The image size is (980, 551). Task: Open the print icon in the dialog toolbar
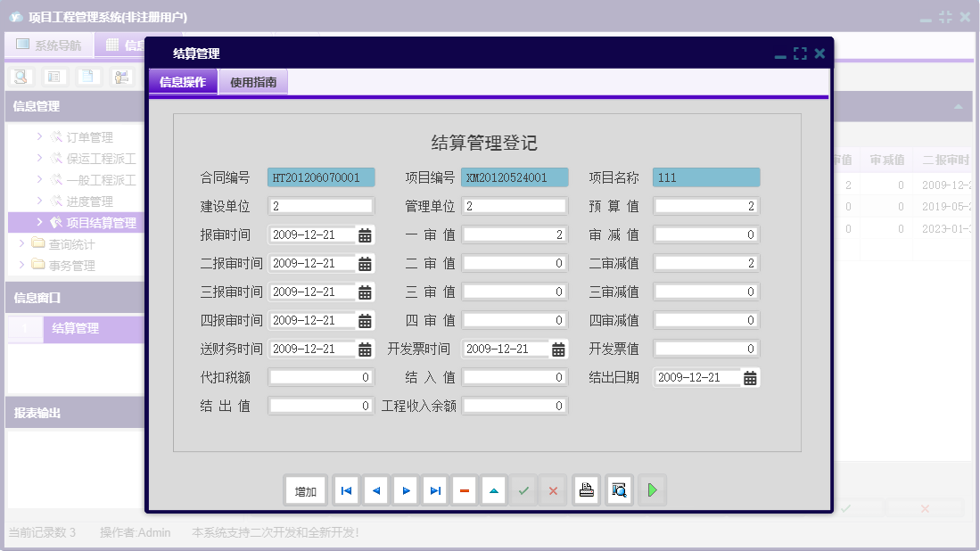pyautogui.click(x=586, y=489)
